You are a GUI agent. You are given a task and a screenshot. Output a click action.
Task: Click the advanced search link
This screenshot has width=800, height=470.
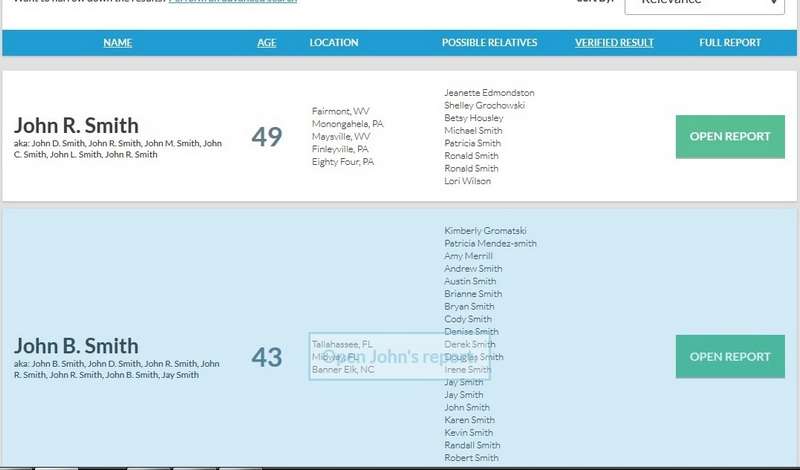[x=232, y=3]
